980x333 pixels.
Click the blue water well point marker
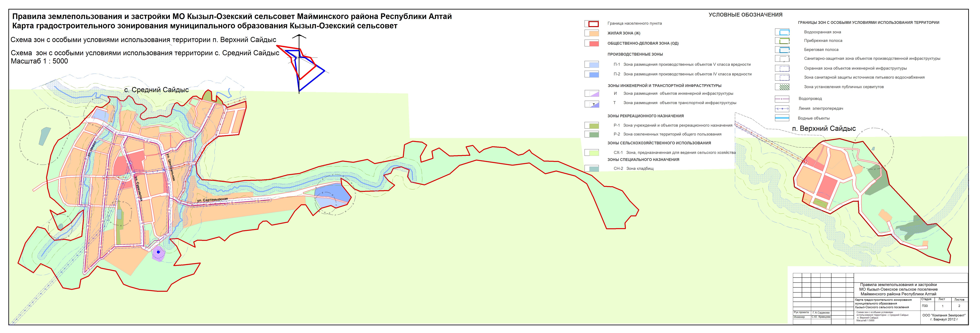tap(158, 252)
